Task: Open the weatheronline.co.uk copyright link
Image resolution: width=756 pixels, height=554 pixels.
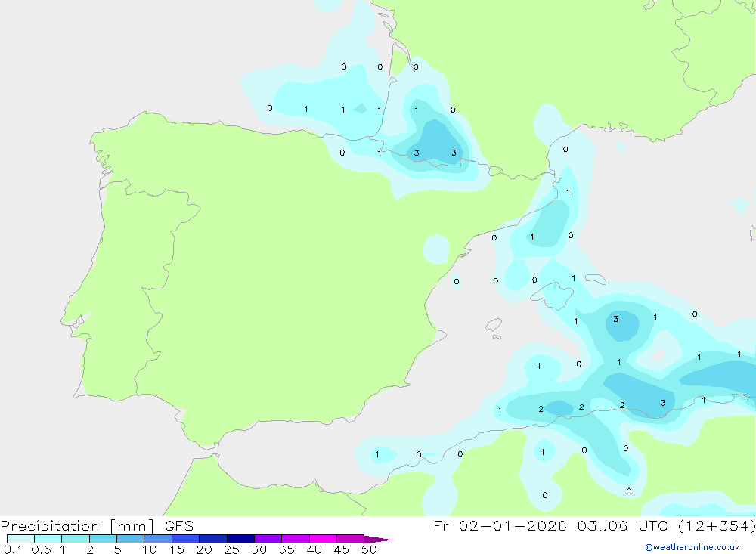Action: click(x=692, y=547)
